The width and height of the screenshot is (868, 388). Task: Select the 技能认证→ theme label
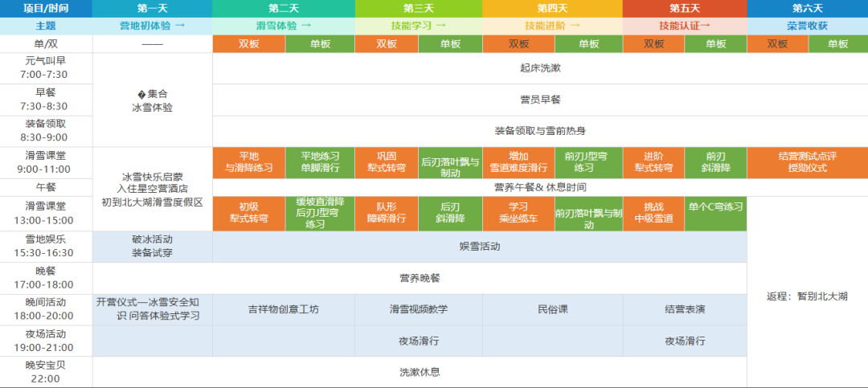pos(684,26)
